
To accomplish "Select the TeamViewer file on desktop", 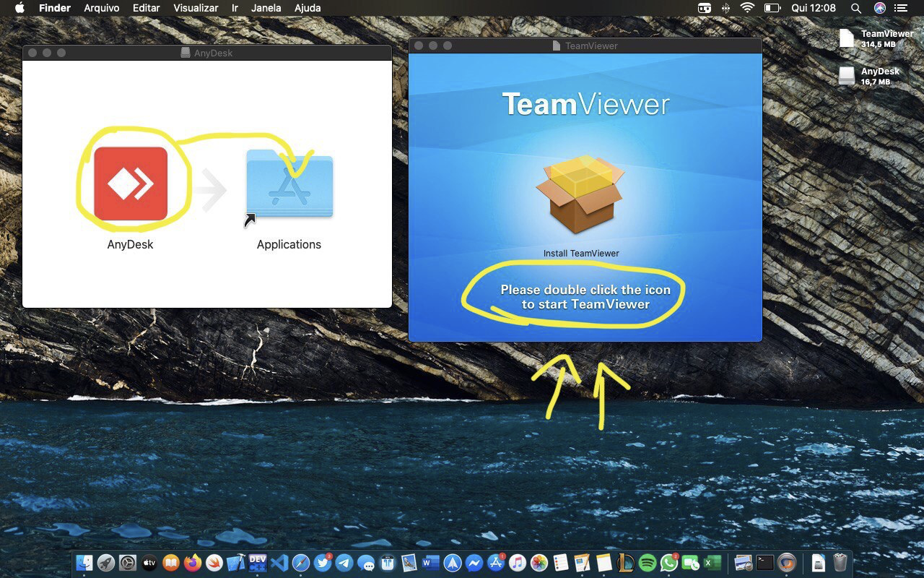I will coord(847,39).
